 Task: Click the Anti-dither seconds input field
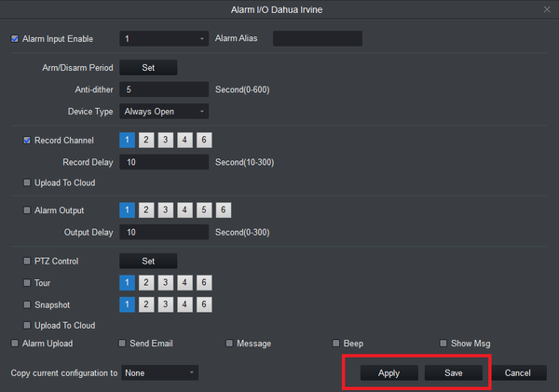pyautogui.click(x=164, y=89)
